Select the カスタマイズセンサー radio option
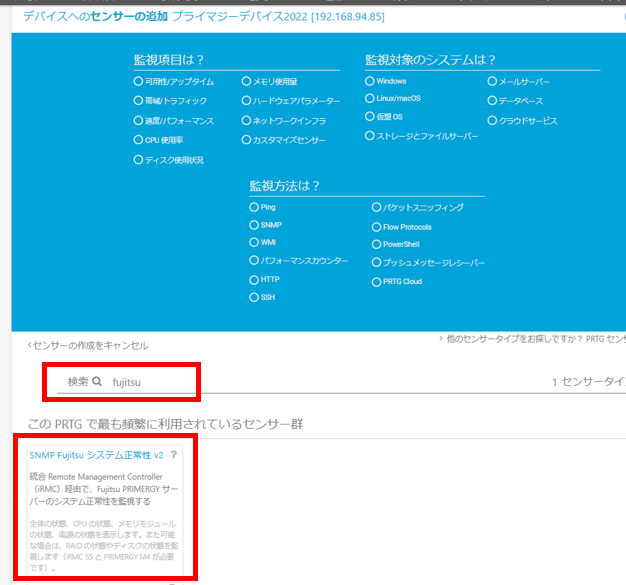The height and width of the screenshot is (585, 626). (x=246, y=140)
